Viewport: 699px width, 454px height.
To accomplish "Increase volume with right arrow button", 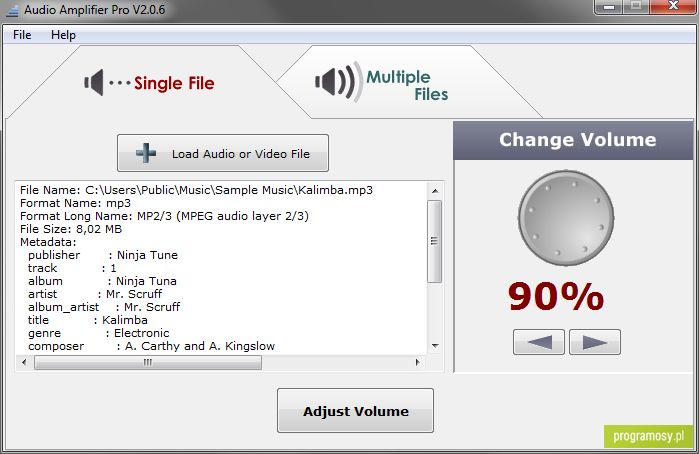I will point(595,342).
